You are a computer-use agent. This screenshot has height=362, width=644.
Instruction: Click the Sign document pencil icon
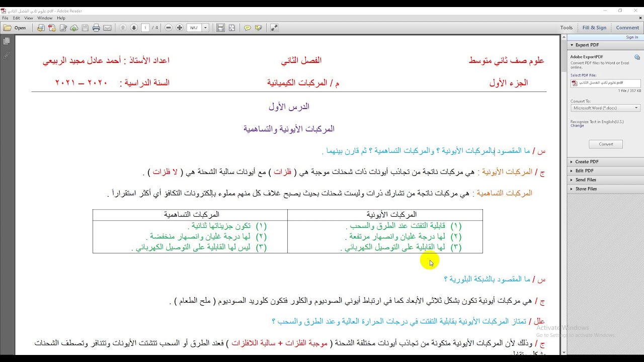coord(63,28)
